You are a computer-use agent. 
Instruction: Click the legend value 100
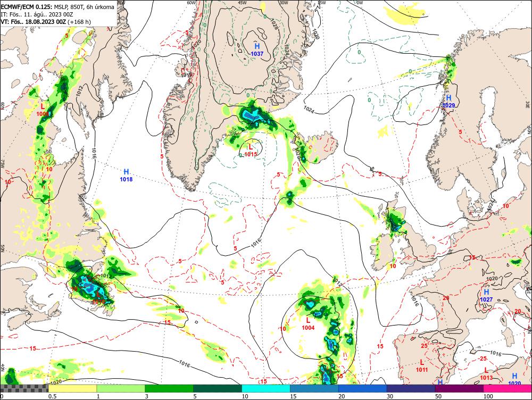click(488, 396)
